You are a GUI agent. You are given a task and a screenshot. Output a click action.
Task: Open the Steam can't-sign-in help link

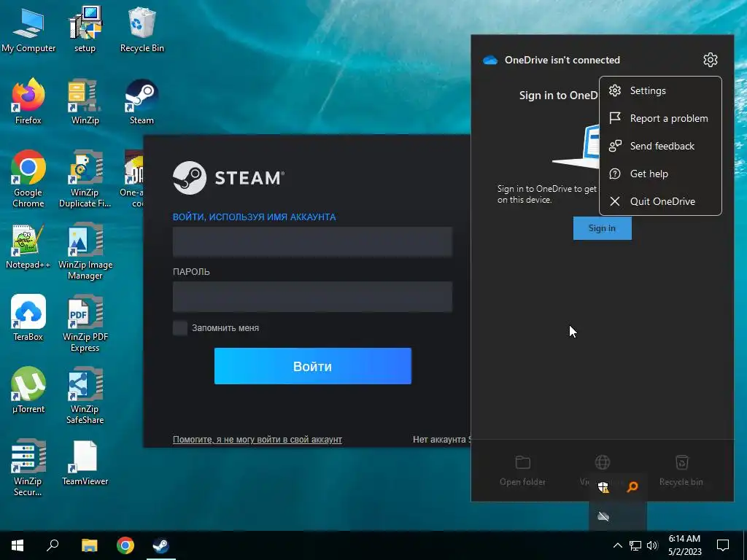(258, 440)
